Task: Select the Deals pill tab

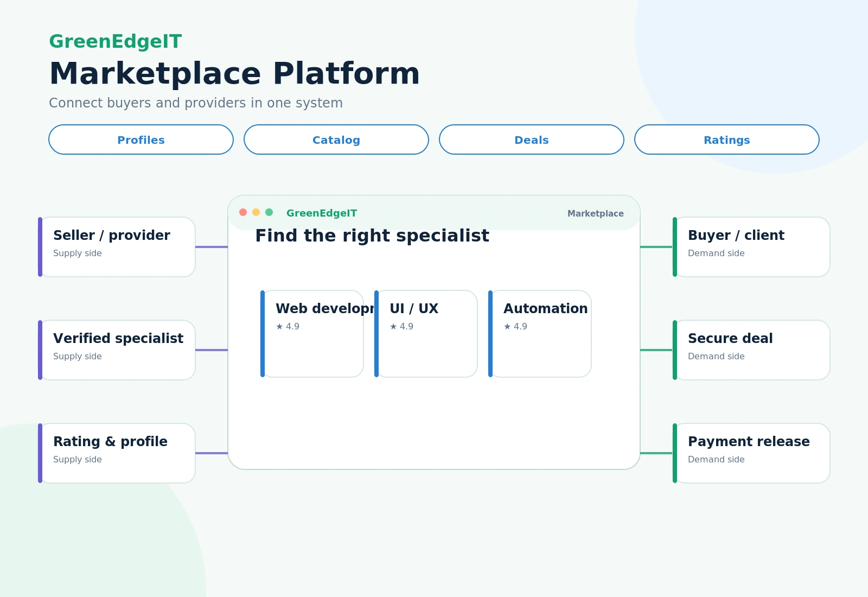Action: 532,139
